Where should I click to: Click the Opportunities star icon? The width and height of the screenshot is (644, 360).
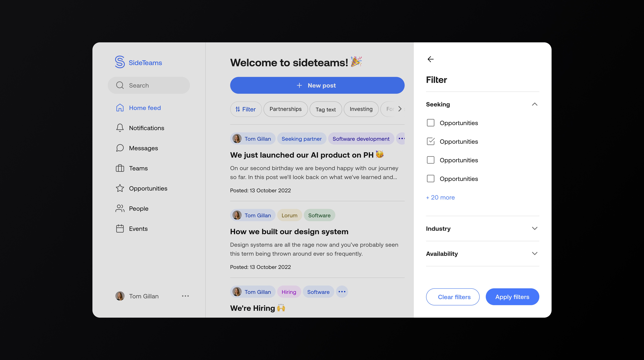pyautogui.click(x=120, y=188)
